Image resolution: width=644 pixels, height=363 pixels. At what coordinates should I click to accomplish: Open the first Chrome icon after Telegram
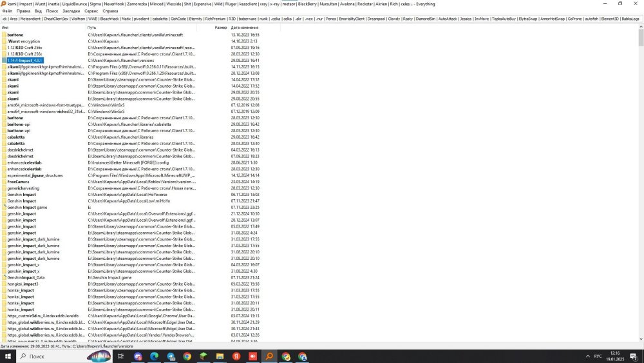click(187, 356)
